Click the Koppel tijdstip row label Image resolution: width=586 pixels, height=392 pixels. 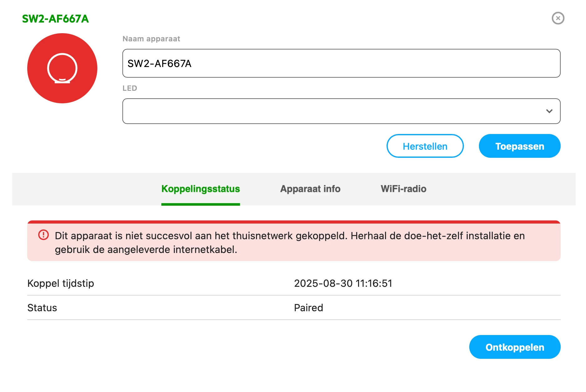click(61, 283)
